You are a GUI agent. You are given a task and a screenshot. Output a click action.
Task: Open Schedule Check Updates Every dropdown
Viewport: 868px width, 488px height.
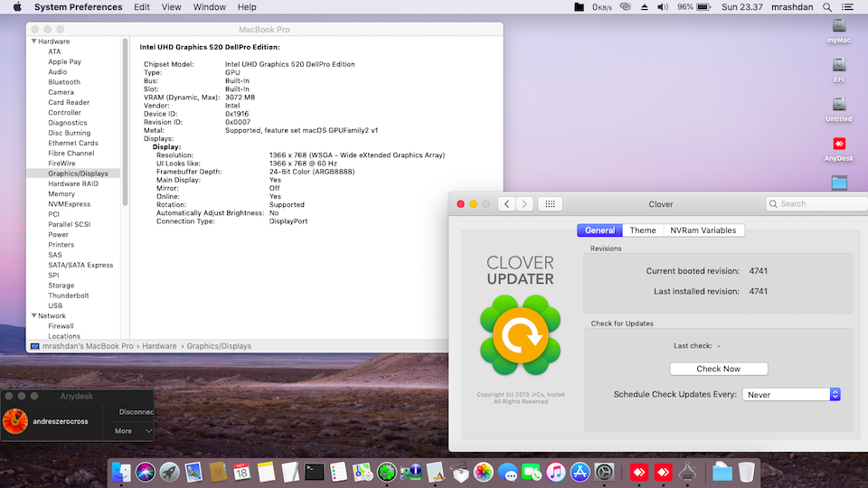coord(791,394)
